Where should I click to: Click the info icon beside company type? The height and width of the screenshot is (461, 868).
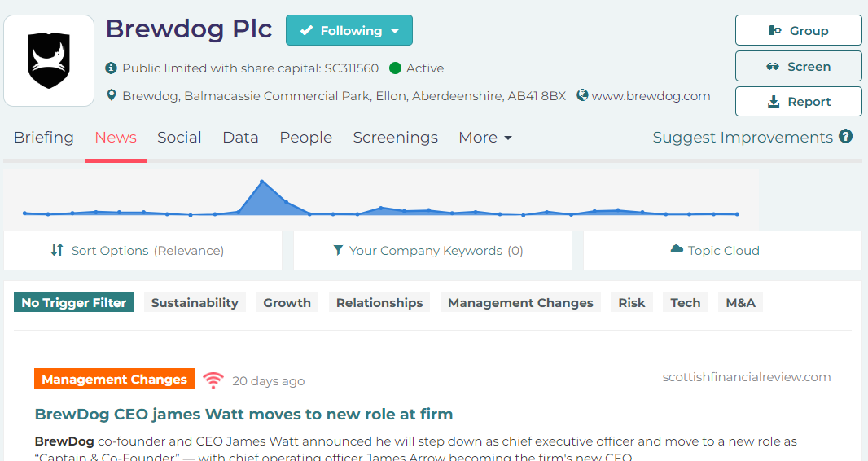click(x=112, y=68)
